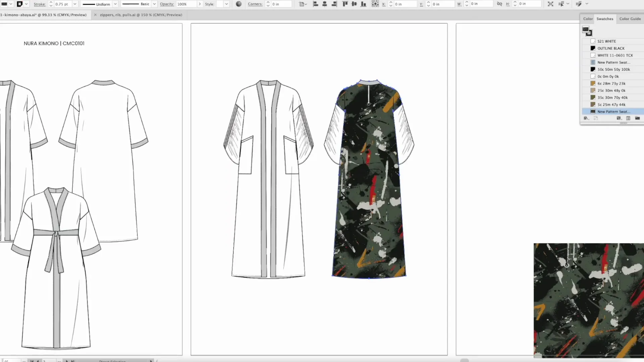Screen dimensions: 644x362
Task: Click the Recolor Artwork globe icon
Action: click(238, 4)
